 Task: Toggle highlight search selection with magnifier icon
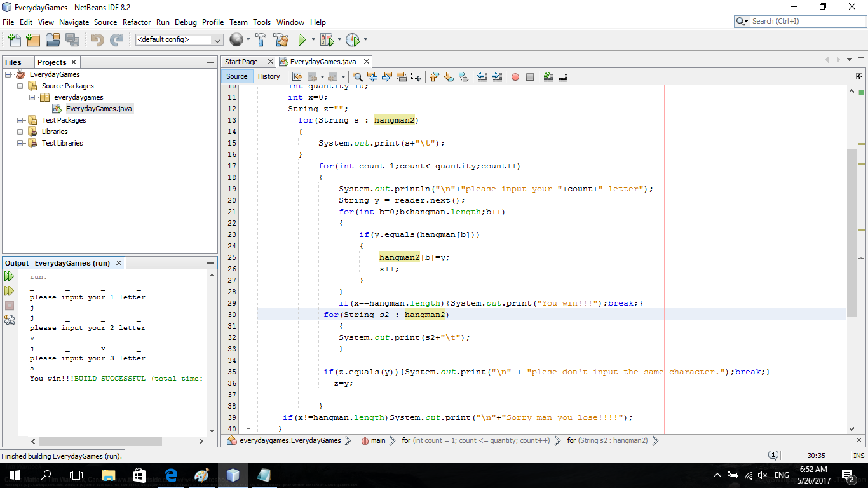click(357, 77)
